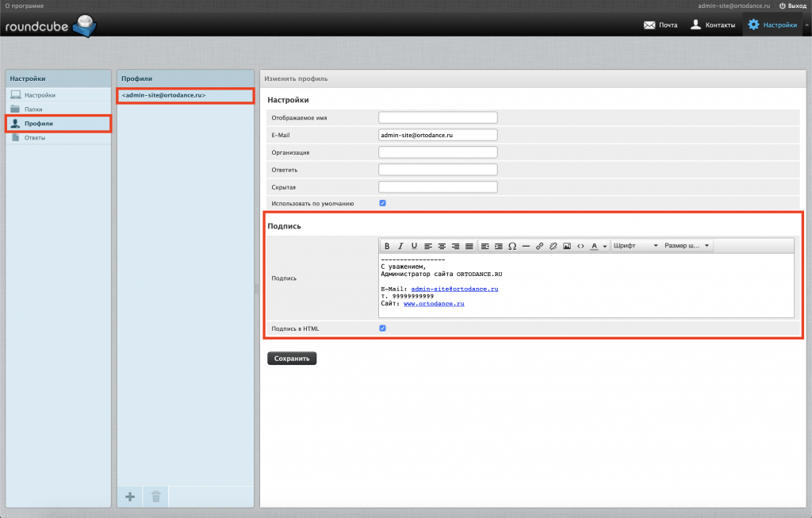The width and height of the screenshot is (812, 518).
Task: Apply text color with A icon
Action: 595,246
